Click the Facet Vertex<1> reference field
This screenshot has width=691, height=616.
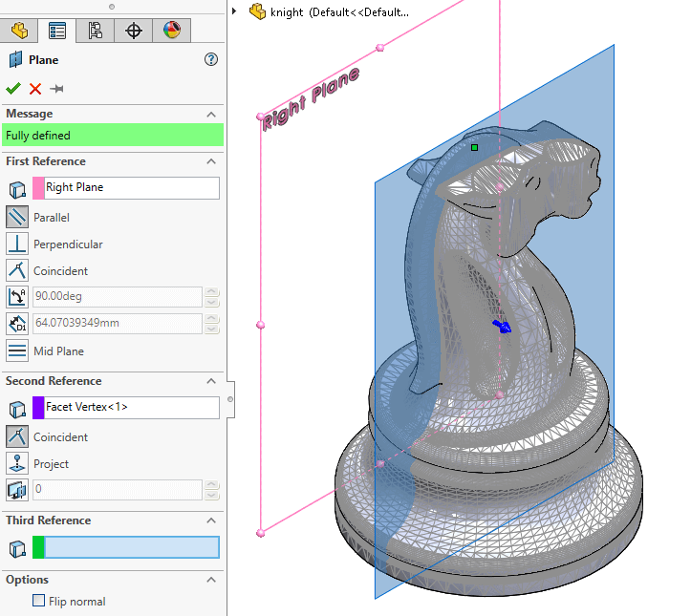coord(131,408)
